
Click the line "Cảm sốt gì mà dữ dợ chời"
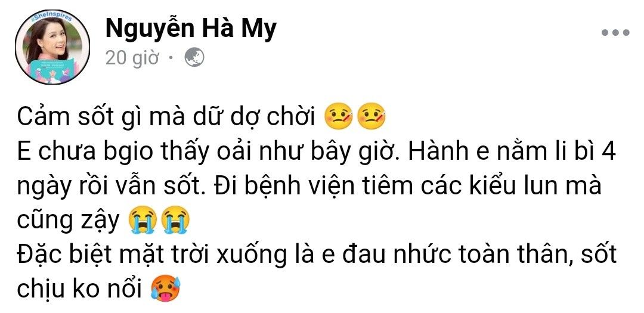pos(166,118)
